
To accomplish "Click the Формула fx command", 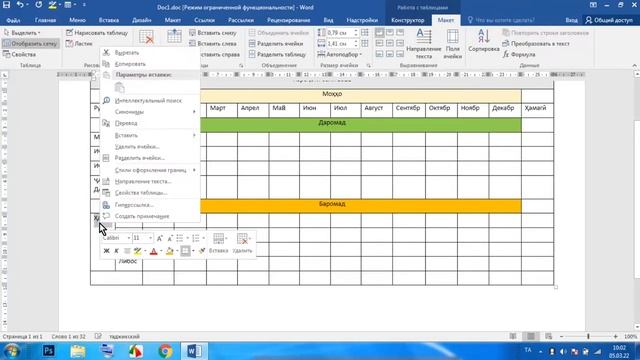I will 519,54.
